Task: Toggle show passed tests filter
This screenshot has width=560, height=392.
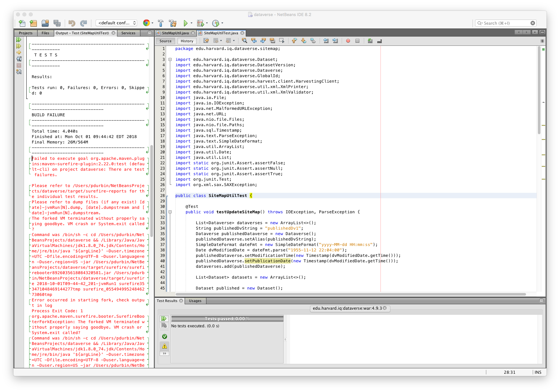Action: 164,337
